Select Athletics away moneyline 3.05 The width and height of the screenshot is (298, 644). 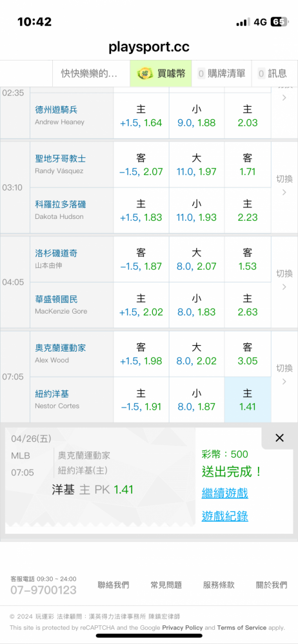[x=248, y=354]
